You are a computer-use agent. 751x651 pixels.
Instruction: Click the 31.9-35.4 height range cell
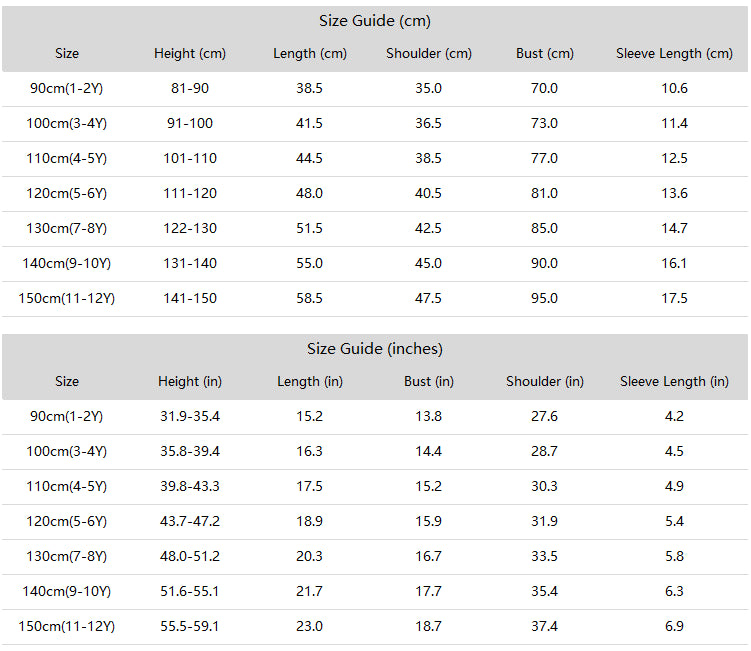(190, 416)
